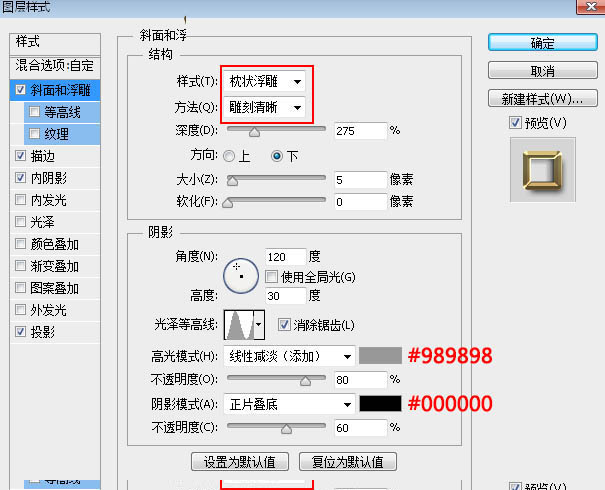This screenshot has height=490, width=605.
Task: Click 复位为默认值 button
Action: [348, 462]
